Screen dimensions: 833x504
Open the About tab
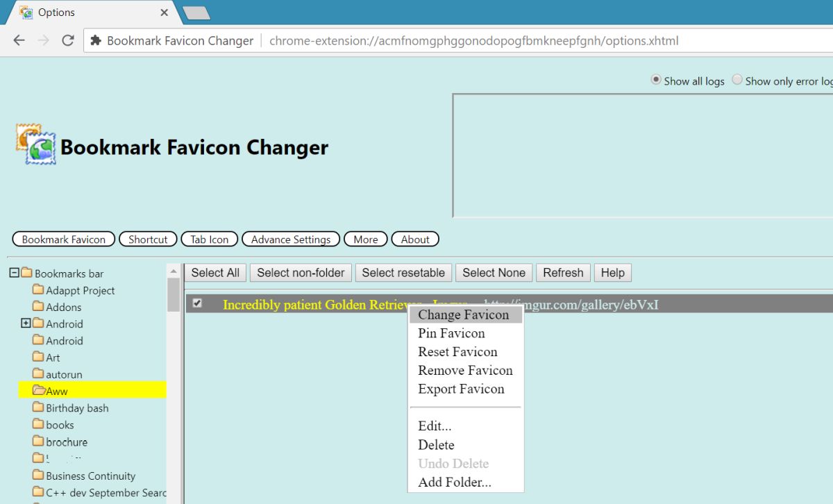coord(415,240)
